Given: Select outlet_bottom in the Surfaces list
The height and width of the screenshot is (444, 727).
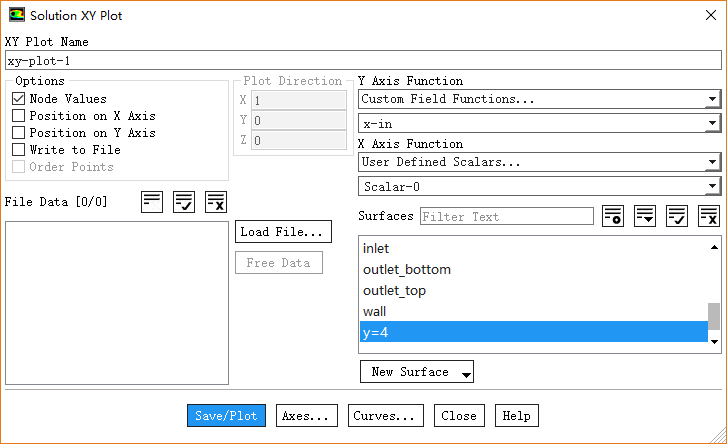Looking at the screenshot, I should click(407, 269).
